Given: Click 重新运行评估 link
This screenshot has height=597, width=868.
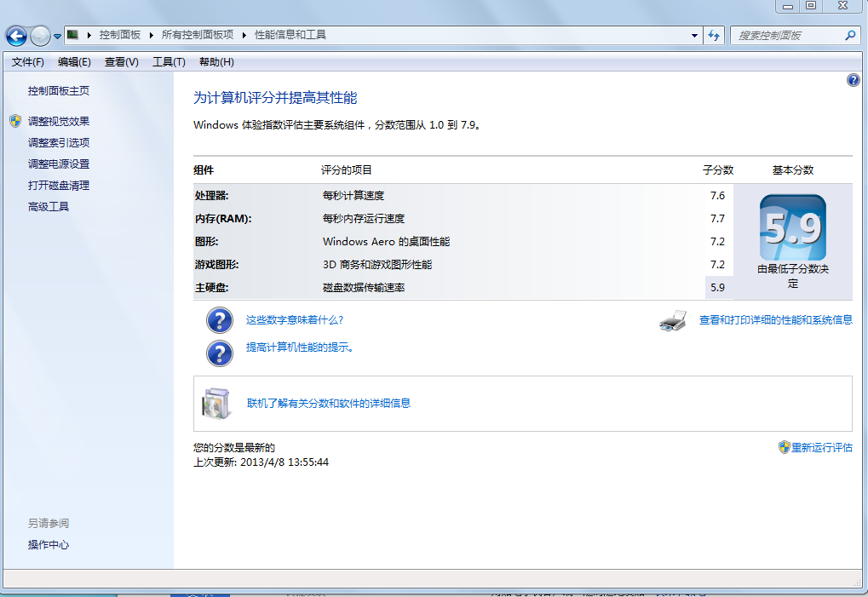Looking at the screenshot, I should [821, 448].
